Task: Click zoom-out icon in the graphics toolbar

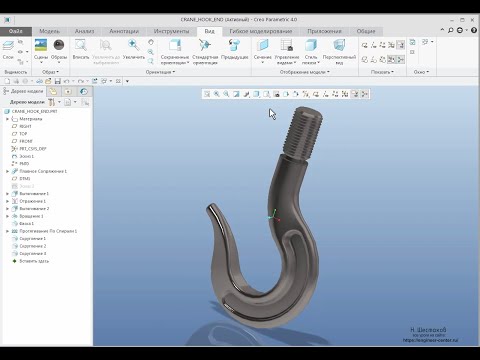Action: [226, 94]
